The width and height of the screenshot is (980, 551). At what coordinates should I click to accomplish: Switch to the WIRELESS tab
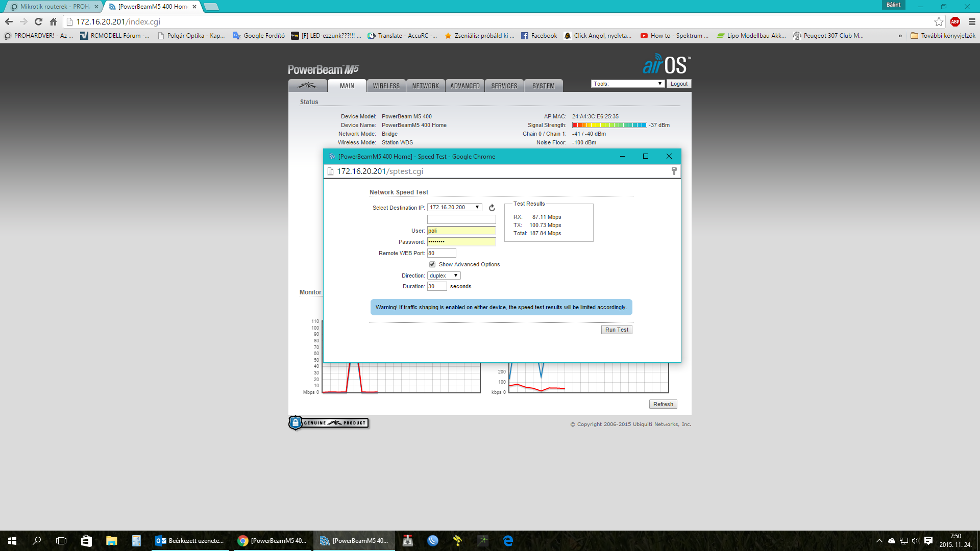(386, 86)
